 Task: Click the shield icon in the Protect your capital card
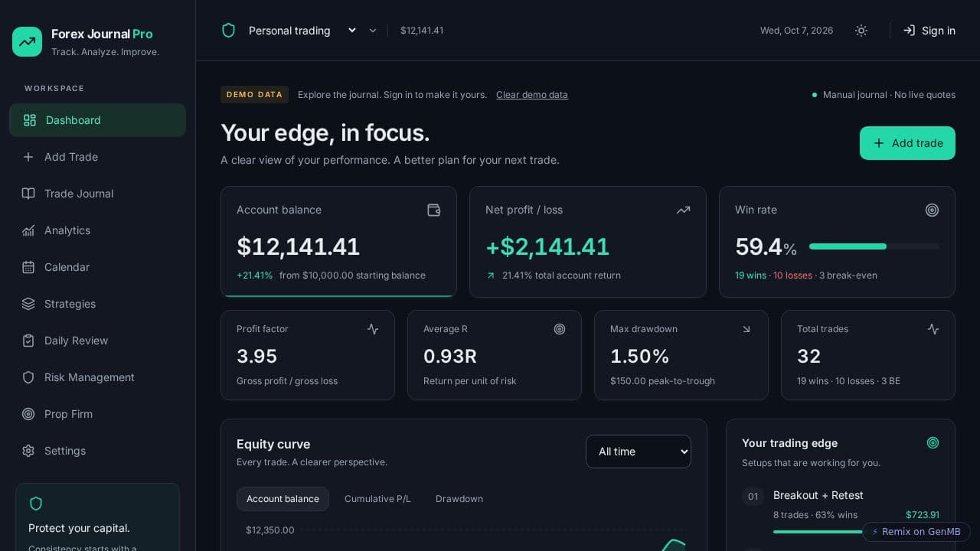tap(36, 504)
